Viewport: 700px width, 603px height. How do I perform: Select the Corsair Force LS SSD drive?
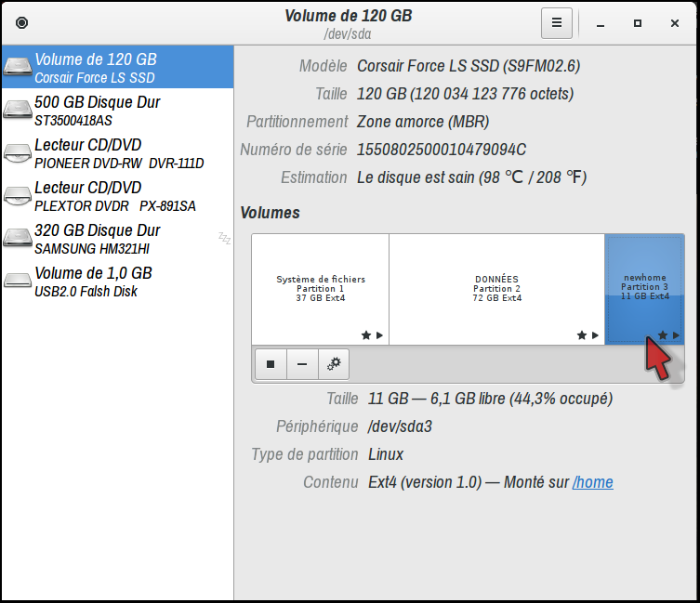point(117,68)
